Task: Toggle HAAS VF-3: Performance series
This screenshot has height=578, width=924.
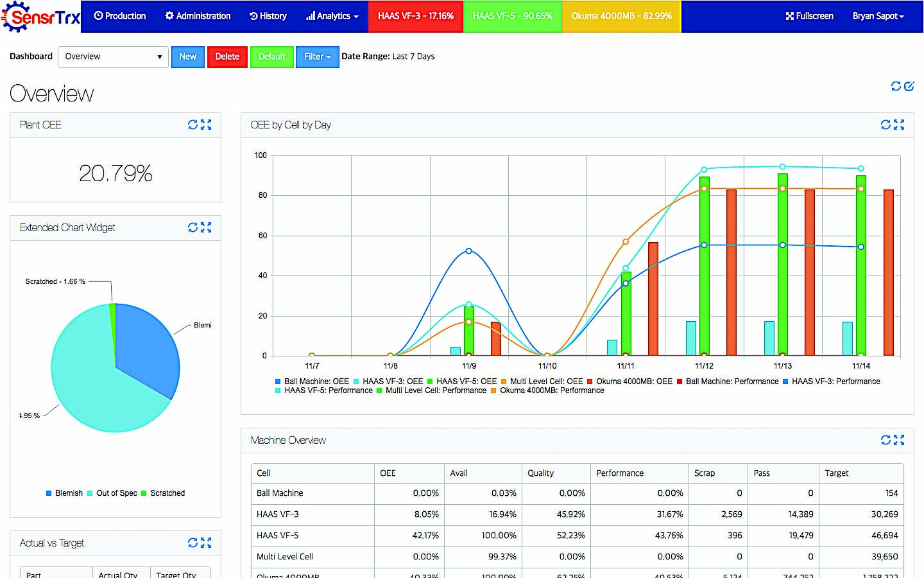Action: coord(831,381)
